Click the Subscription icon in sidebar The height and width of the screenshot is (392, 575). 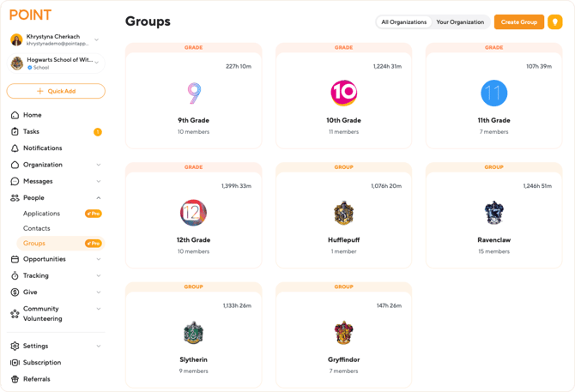click(15, 363)
